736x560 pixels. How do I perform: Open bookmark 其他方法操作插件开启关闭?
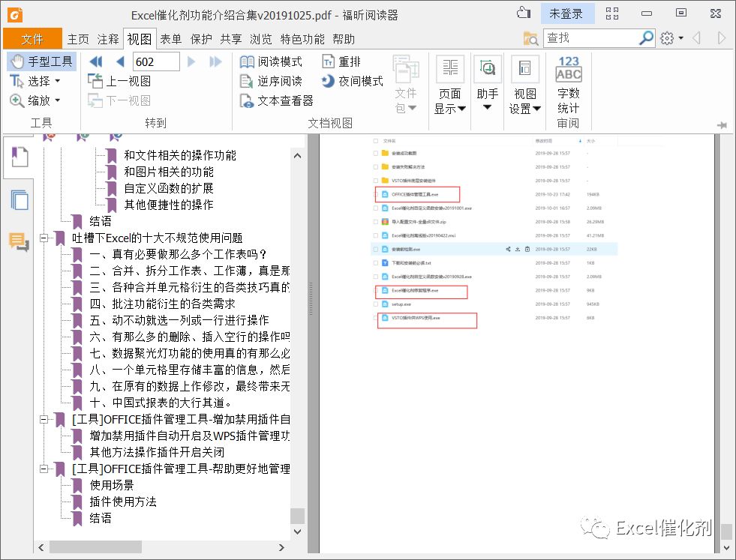pos(157,452)
